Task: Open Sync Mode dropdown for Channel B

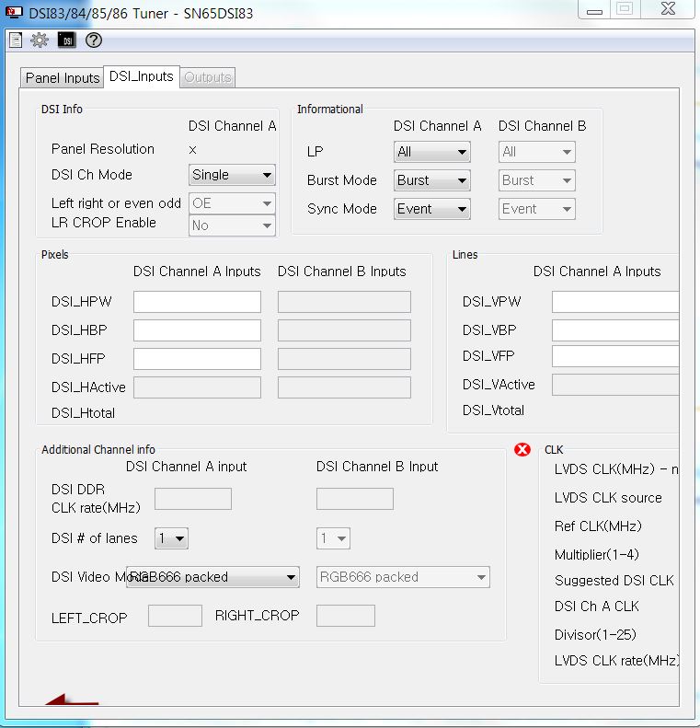Action: tap(536, 209)
